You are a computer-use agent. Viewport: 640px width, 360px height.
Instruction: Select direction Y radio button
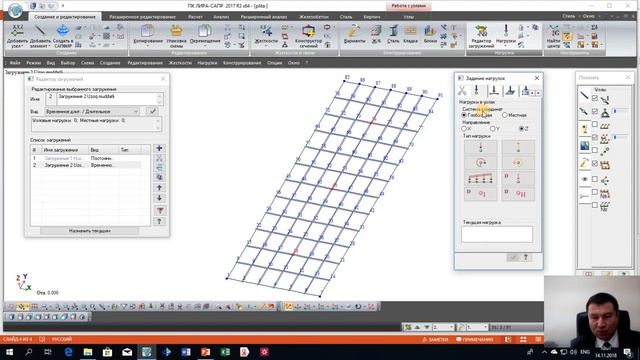[492, 129]
